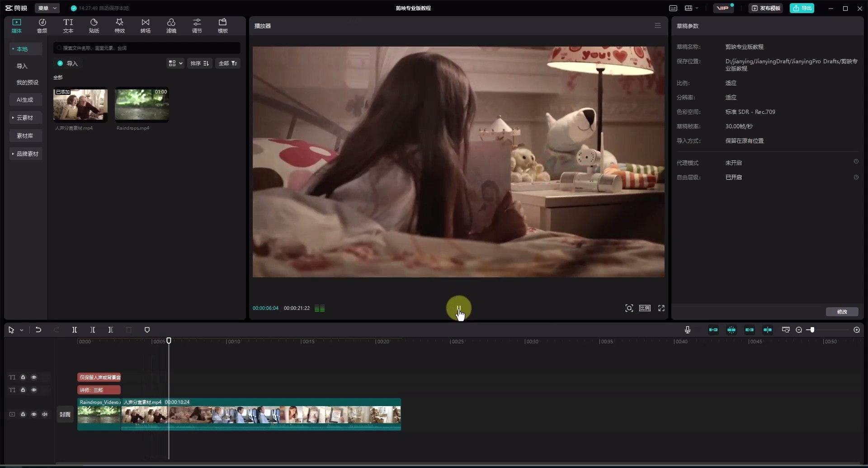This screenshot has width=868, height=468.
Task: Open the 菜单 dropdown menu
Action: (47, 8)
